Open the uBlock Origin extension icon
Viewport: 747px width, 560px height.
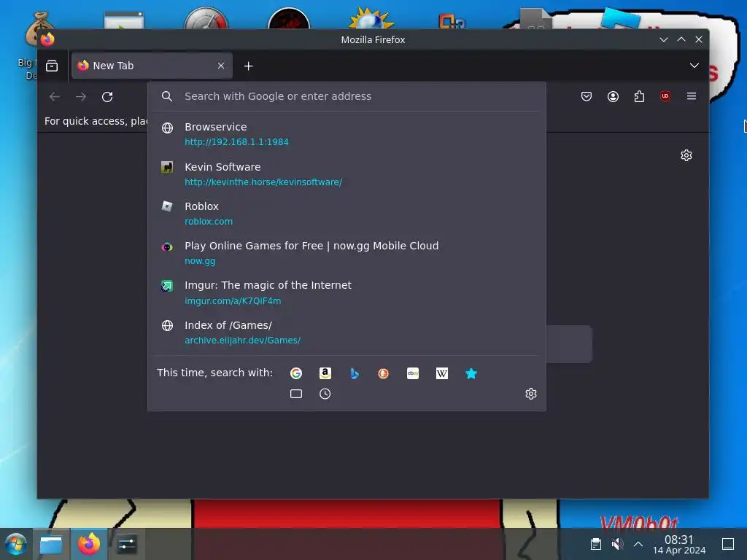click(x=665, y=96)
